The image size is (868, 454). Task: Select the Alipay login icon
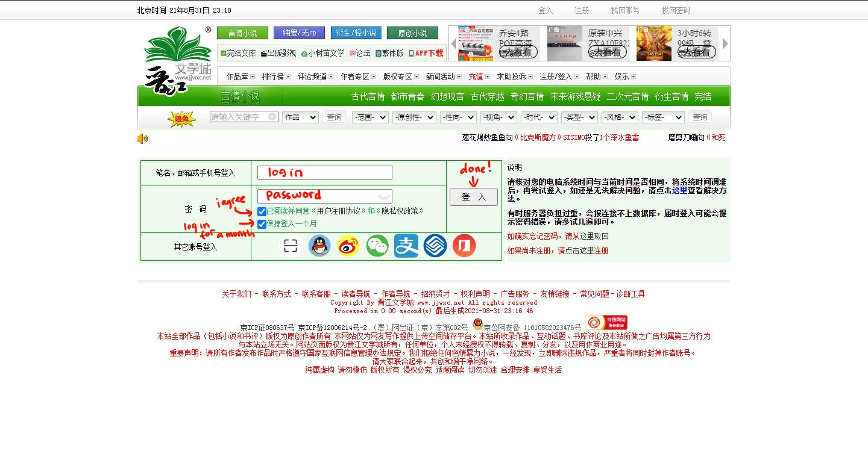[x=406, y=246]
